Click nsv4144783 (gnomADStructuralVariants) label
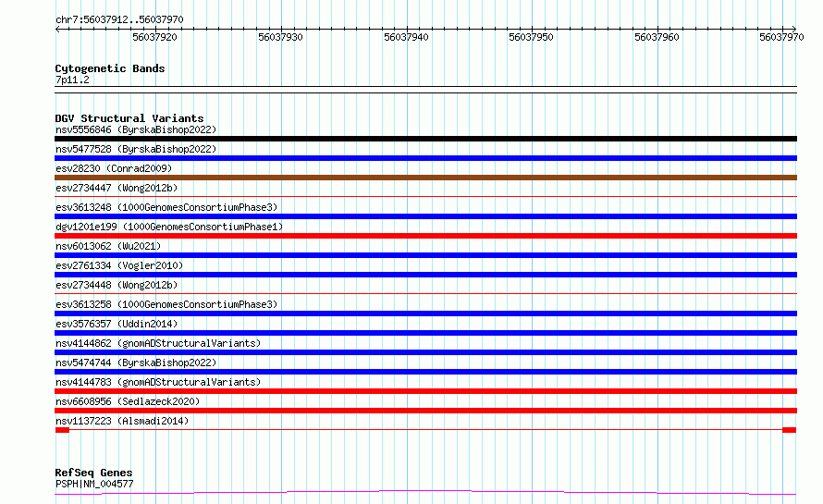The width and height of the screenshot is (823, 504). 158,382
